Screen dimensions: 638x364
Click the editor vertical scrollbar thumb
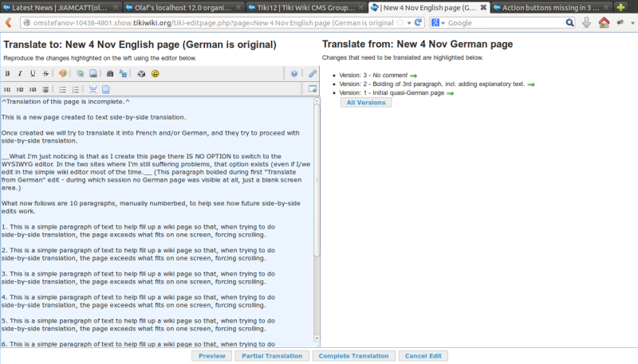pos(317,181)
